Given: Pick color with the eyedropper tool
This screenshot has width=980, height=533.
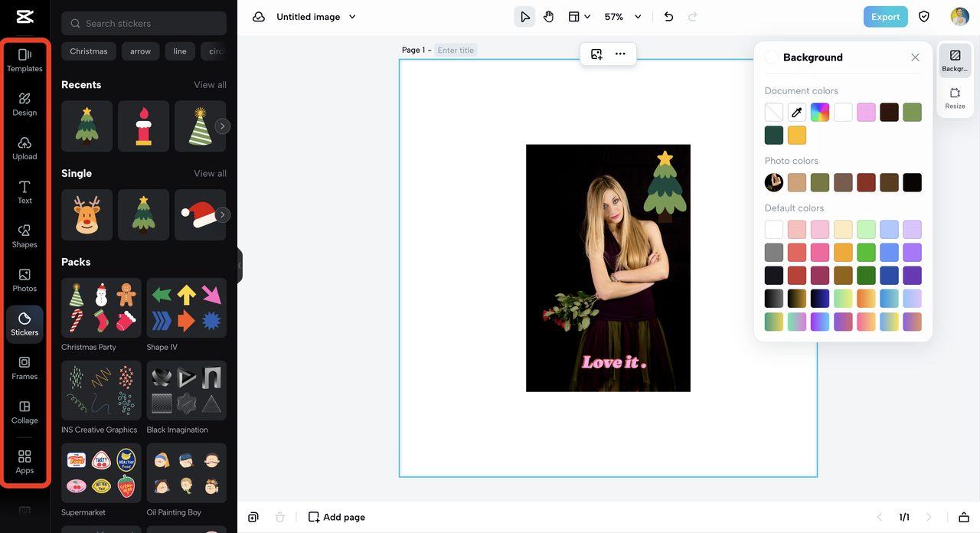Looking at the screenshot, I should pyautogui.click(x=797, y=113).
